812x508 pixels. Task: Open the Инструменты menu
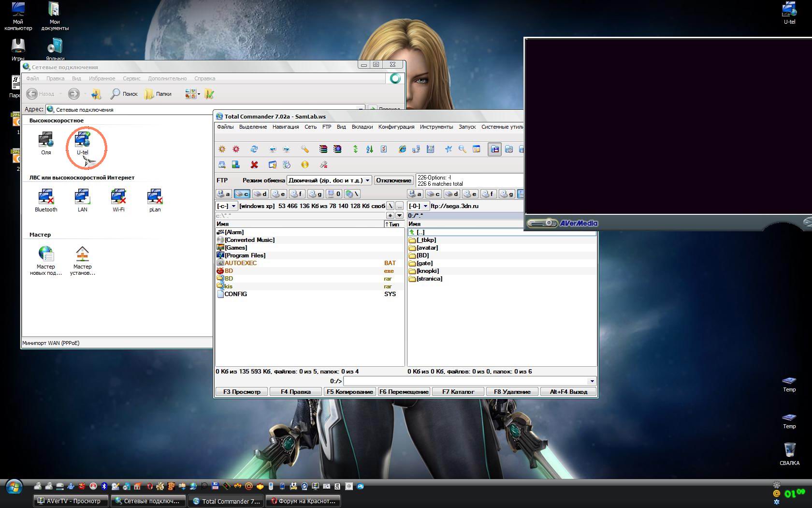(436, 127)
